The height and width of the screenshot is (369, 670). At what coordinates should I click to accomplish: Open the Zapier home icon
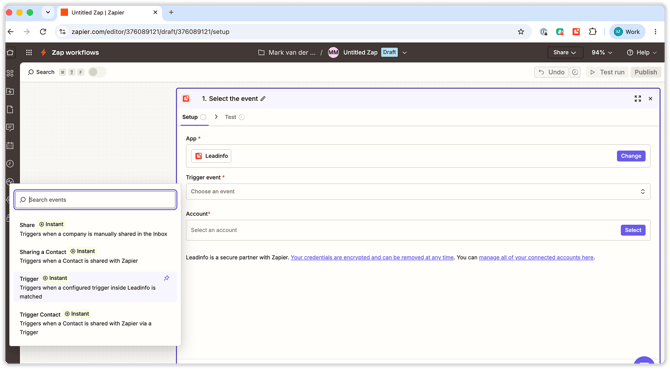click(10, 53)
